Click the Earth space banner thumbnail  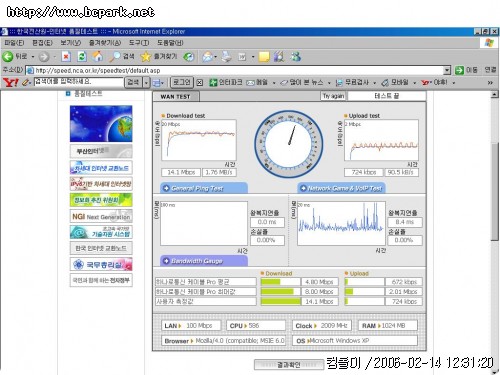click(x=101, y=124)
